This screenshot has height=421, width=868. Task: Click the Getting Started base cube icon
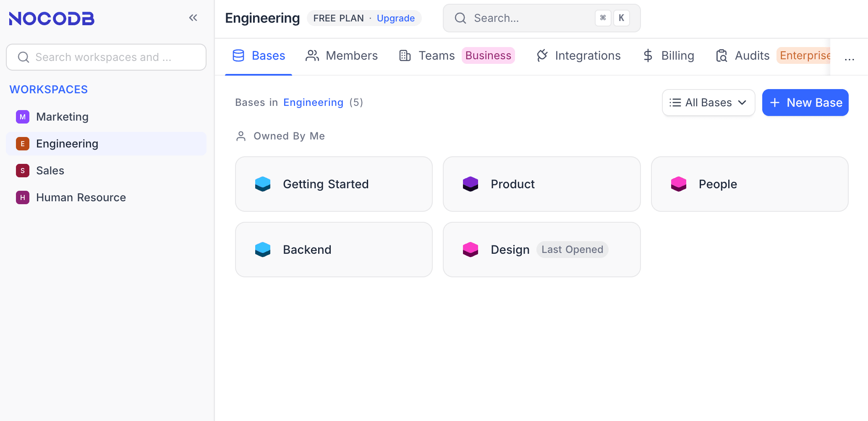(x=263, y=184)
